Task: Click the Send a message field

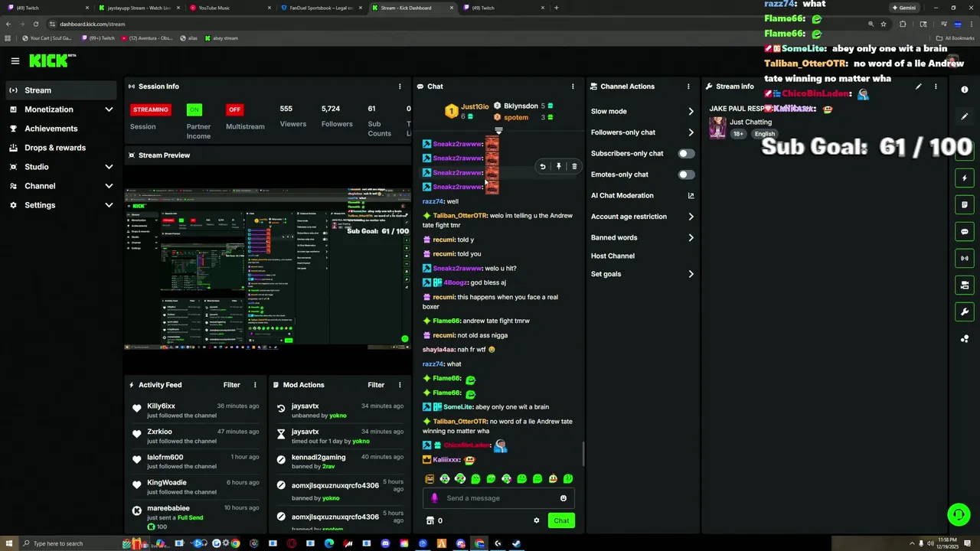Action: pos(498,498)
